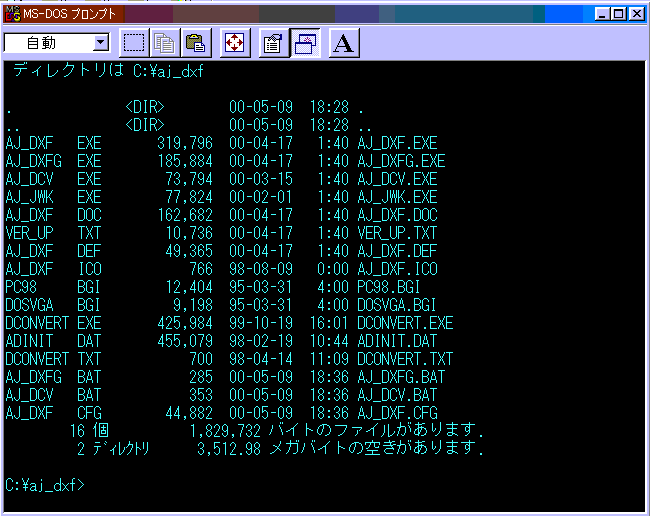Image resolution: width=650 pixels, height=516 pixels.
Task: Click the file name AJ_DCV.BAT
Action: (397, 395)
